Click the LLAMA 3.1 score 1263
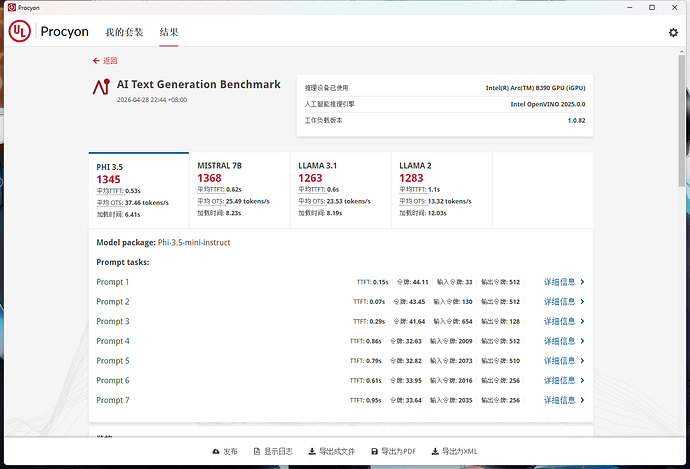Viewport: 690px width, 469px height. tap(310, 178)
